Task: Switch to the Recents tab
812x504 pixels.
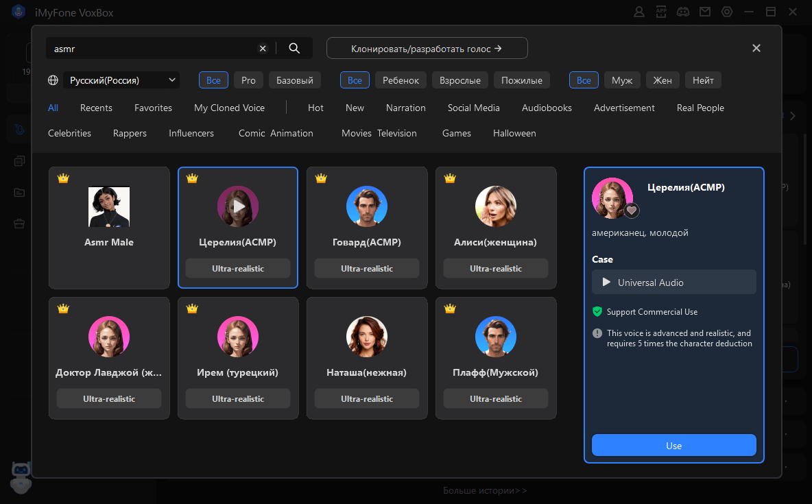Action: coord(96,108)
